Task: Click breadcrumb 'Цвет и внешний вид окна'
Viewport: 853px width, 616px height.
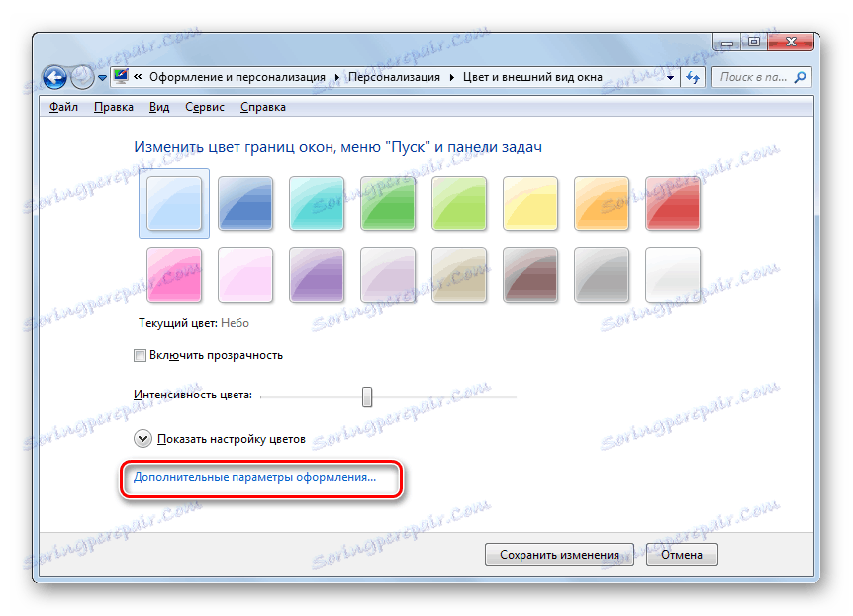Action: click(532, 78)
